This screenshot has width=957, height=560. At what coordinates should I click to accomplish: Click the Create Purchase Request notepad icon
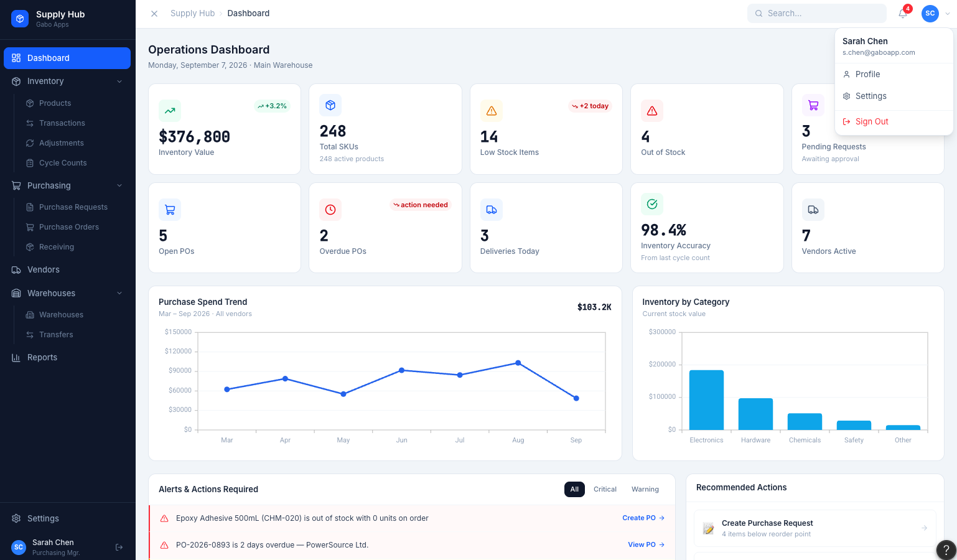708,528
